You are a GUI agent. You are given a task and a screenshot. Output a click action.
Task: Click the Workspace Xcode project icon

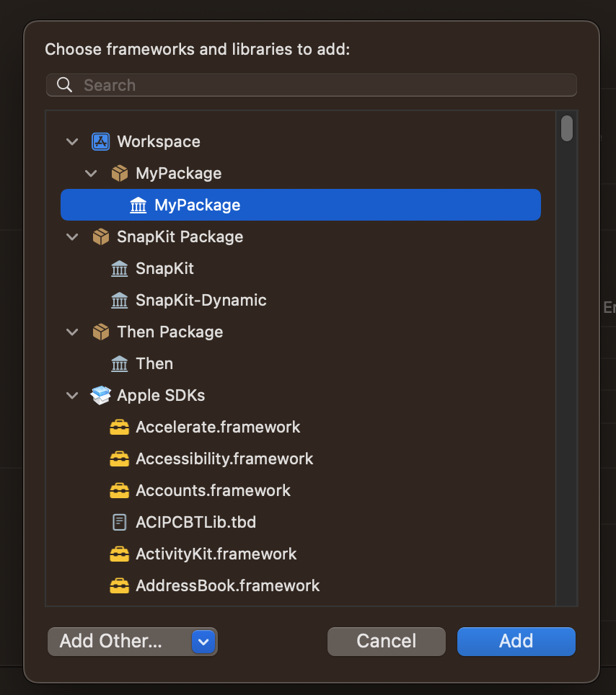click(x=101, y=142)
